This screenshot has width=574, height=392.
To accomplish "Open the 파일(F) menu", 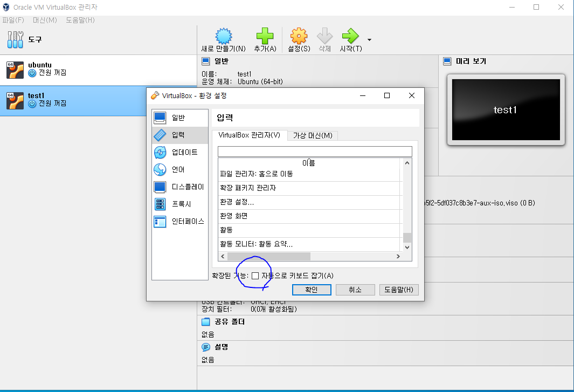I will click(x=13, y=20).
